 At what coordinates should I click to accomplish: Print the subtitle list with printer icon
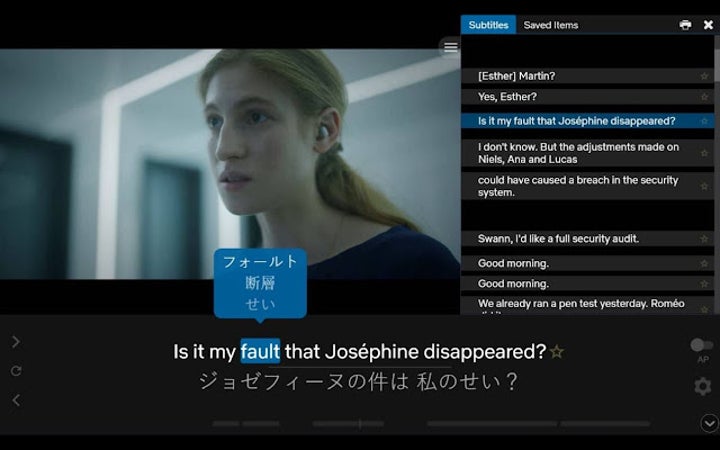pos(685,25)
